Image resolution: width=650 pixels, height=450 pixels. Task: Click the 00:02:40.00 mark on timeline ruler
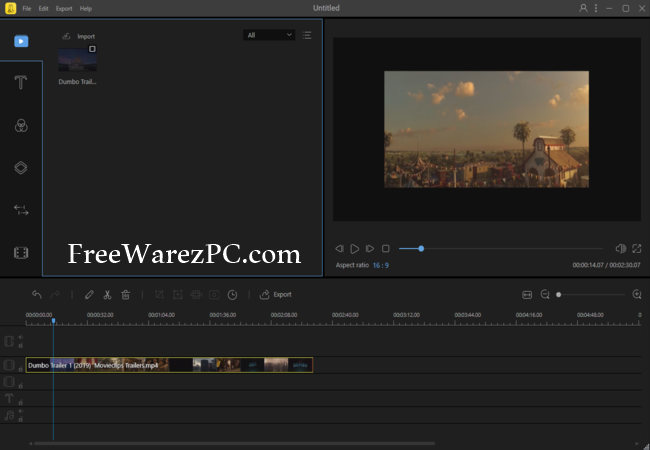click(345, 315)
